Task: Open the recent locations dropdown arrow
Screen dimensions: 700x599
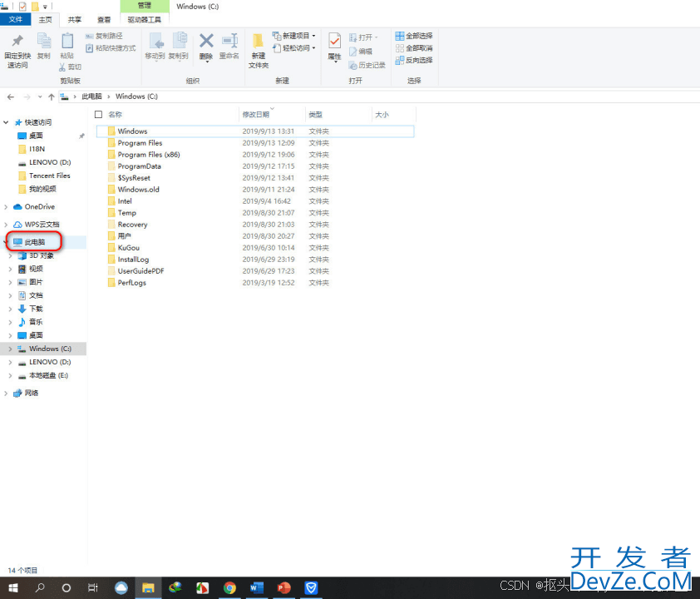Action: [40, 97]
